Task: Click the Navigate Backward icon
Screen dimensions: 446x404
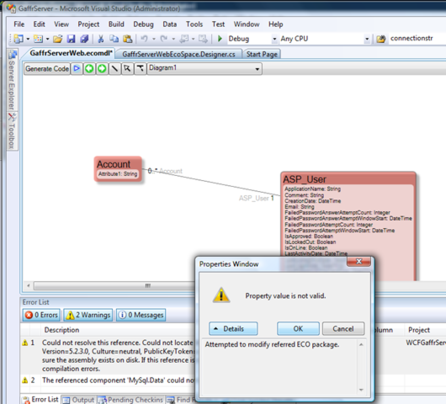Action: coord(184,39)
